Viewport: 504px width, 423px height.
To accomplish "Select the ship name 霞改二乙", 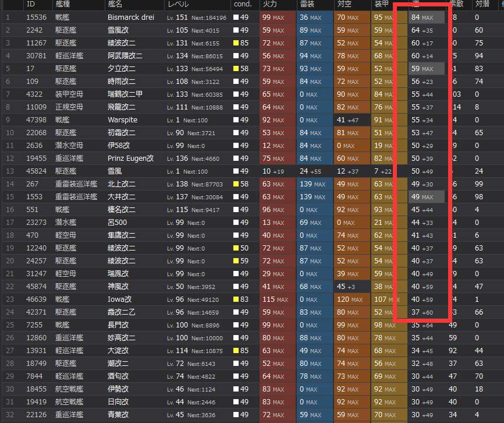I will coord(122,312).
